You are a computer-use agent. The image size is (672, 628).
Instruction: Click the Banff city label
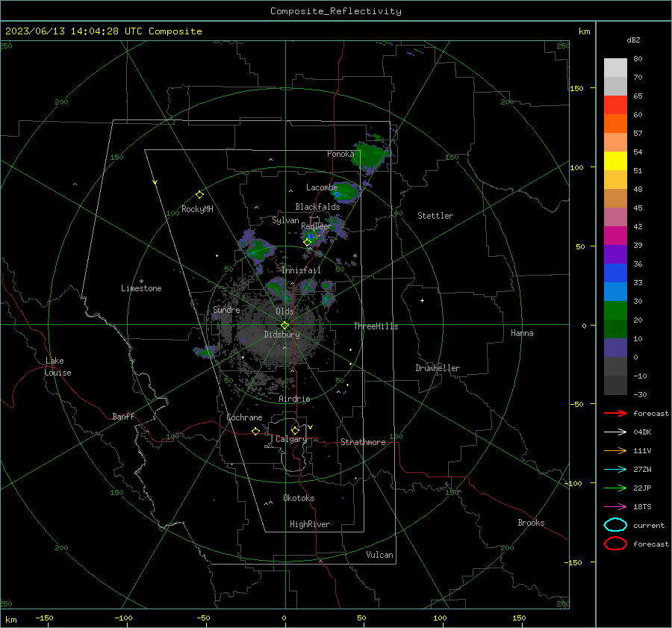[x=123, y=417]
